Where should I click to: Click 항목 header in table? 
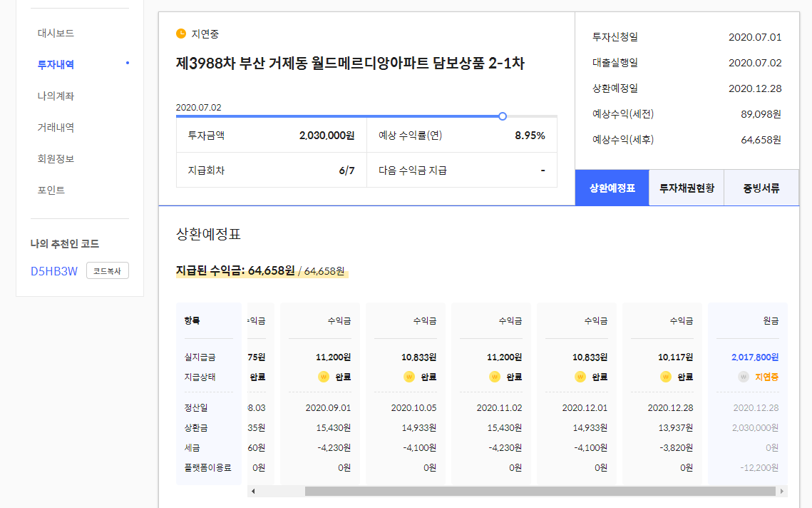(x=192, y=321)
